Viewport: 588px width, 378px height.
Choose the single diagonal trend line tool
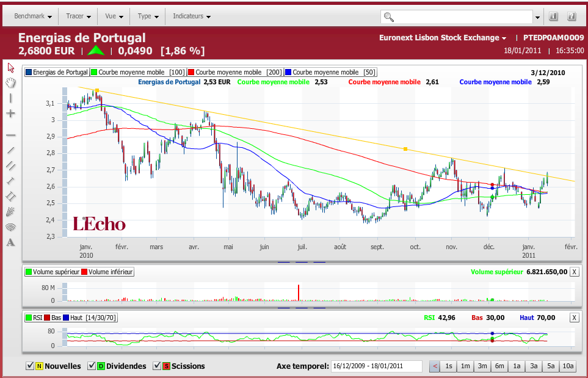point(10,150)
